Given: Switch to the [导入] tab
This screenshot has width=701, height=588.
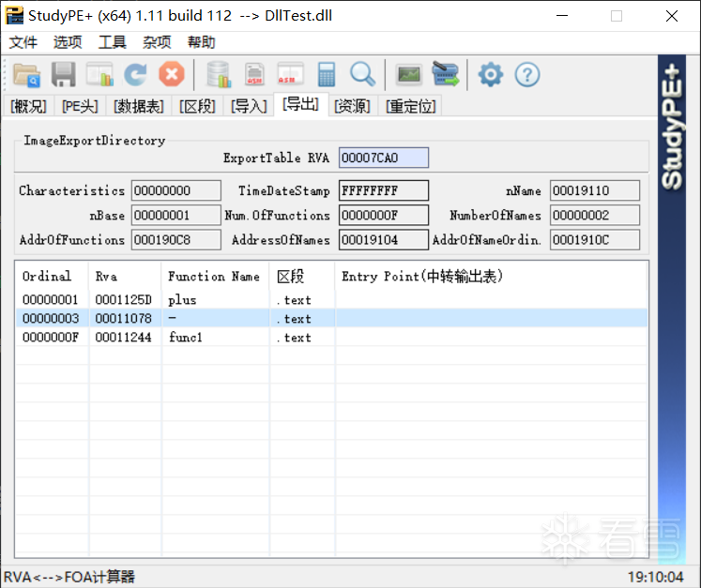Looking at the screenshot, I should (249, 106).
